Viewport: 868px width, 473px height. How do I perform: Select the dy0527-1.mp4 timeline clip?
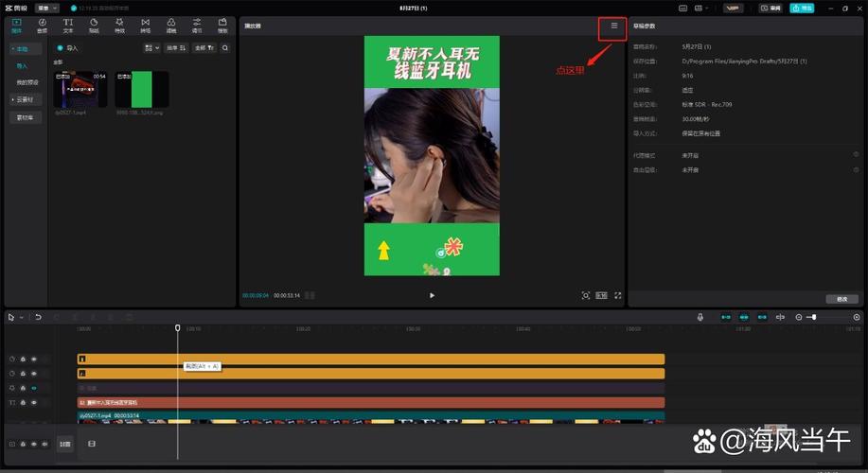[x=371, y=418]
